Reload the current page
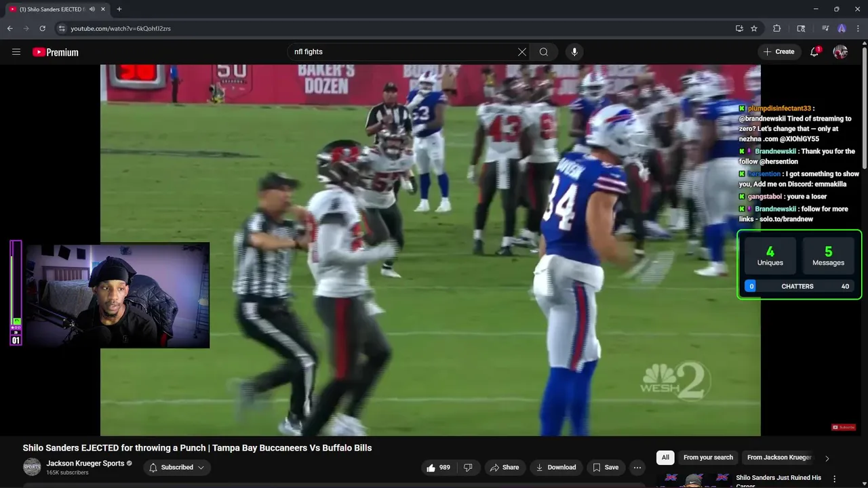868x488 pixels. 43,28
